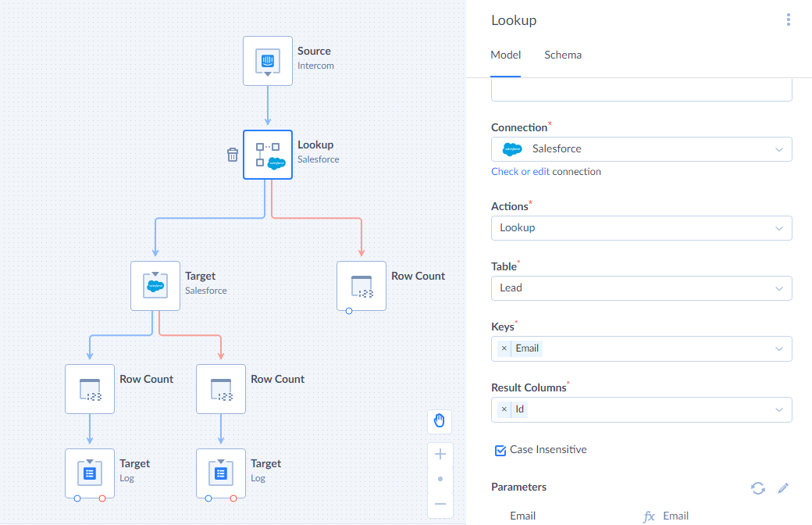The image size is (812, 525).
Task: Select the Row Count node beside Salesforce Target
Action: point(361,286)
